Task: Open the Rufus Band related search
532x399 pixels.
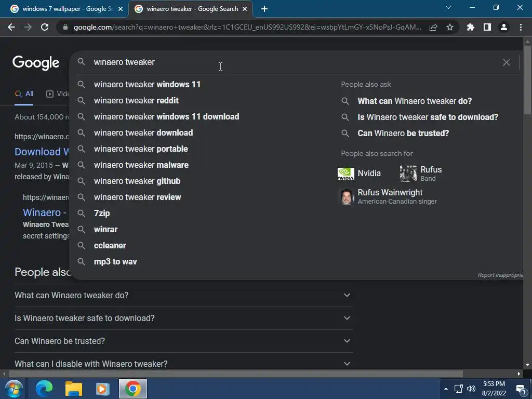Action: pos(421,174)
